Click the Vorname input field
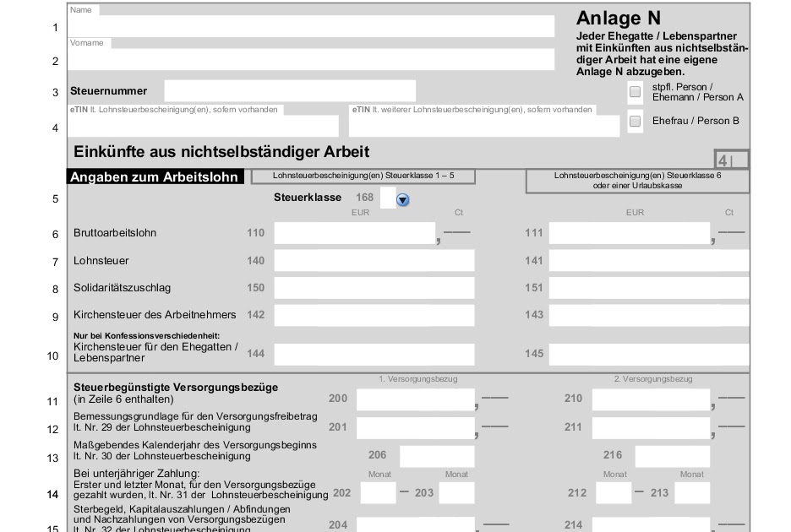791x532 pixels. point(311,59)
